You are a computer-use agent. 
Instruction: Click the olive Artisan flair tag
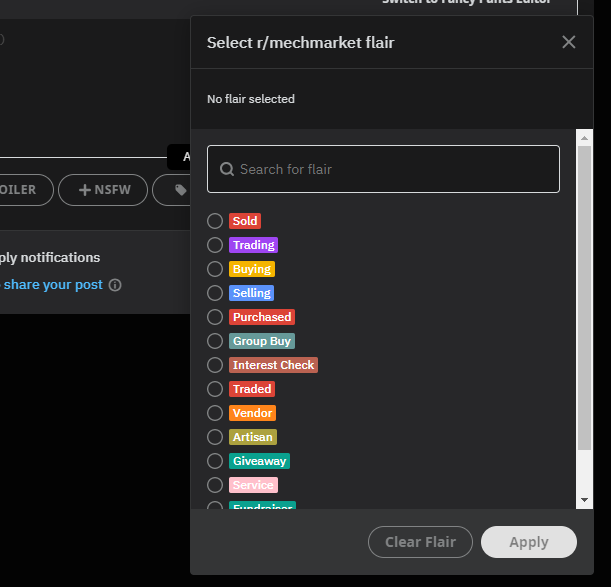tap(253, 437)
